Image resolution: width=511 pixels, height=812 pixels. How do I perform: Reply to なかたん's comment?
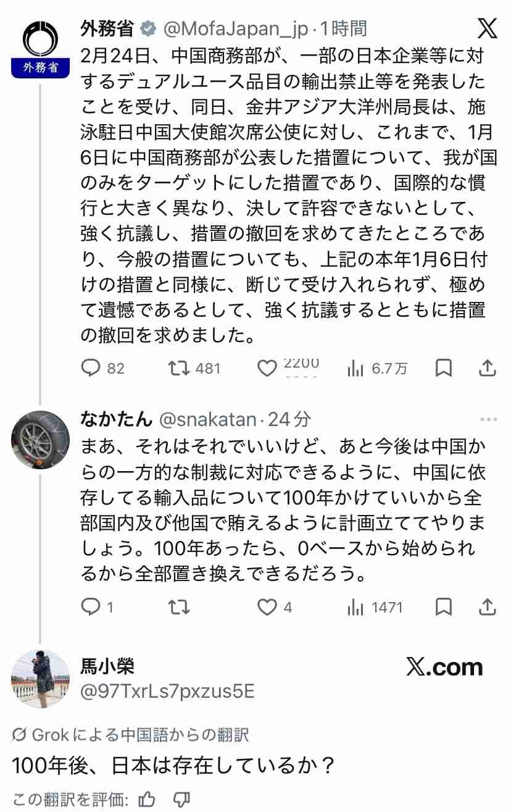[91, 607]
